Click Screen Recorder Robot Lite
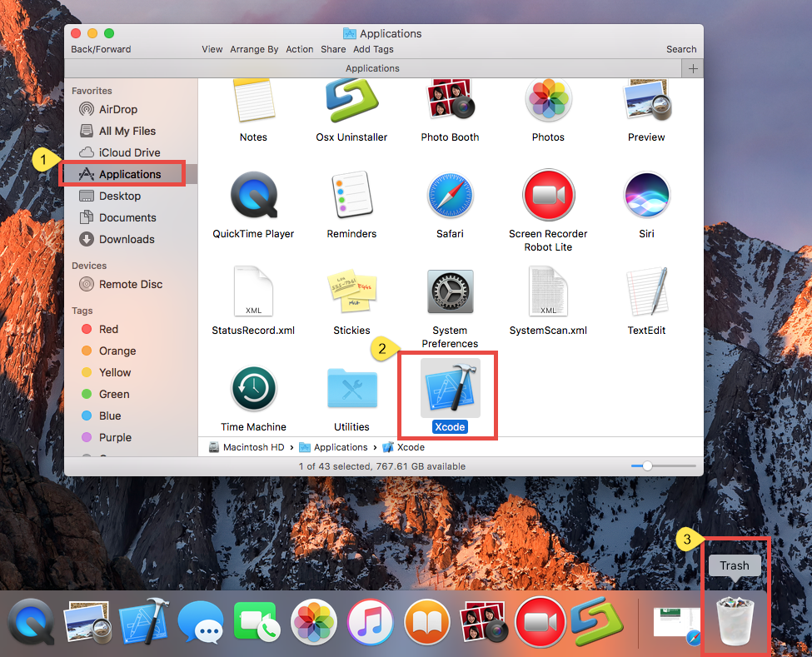This screenshot has height=657, width=812. [548, 194]
